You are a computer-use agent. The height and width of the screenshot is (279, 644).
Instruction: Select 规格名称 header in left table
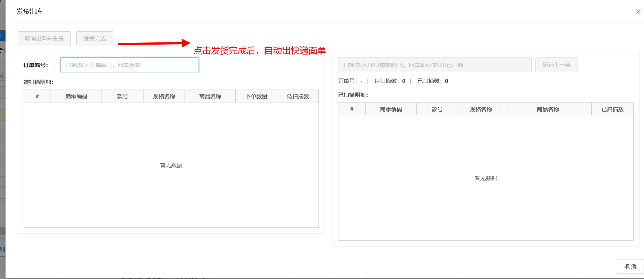pos(164,96)
